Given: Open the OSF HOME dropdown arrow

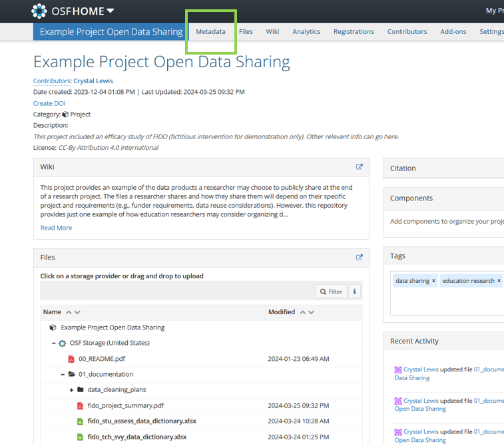Looking at the screenshot, I should (x=110, y=11).
